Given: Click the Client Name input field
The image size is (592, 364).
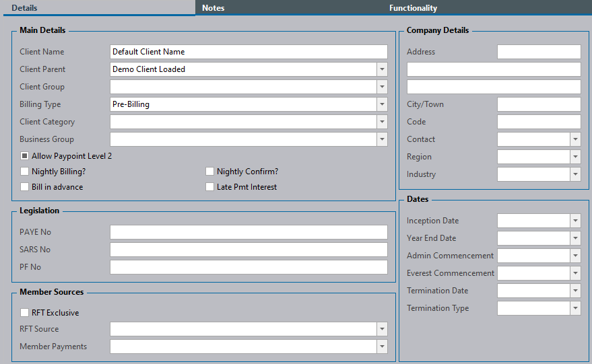Looking at the screenshot, I should [249, 52].
